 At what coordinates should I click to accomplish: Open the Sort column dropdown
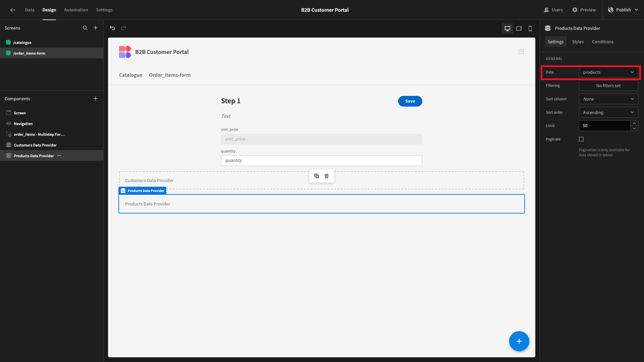coord(608,99)
